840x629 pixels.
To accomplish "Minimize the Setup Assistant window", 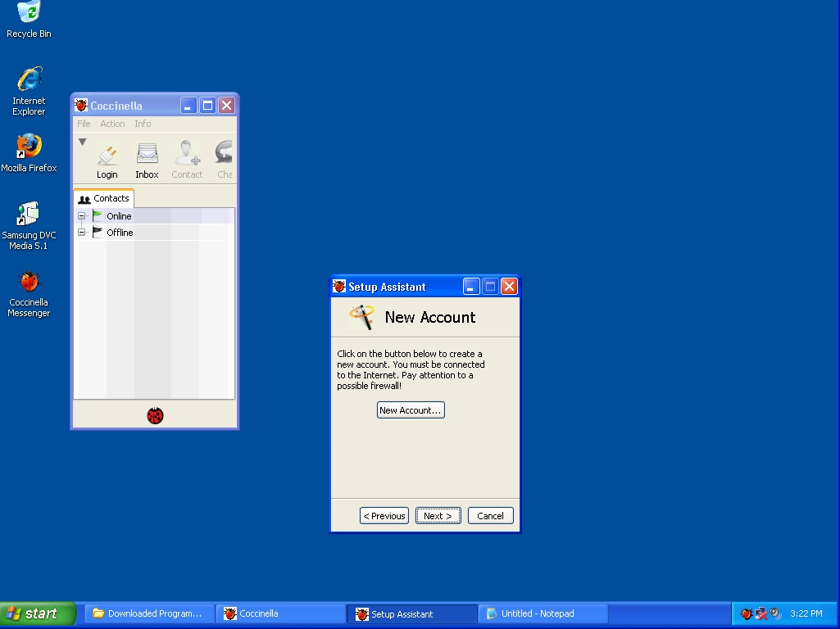I will tap(471, 287).
